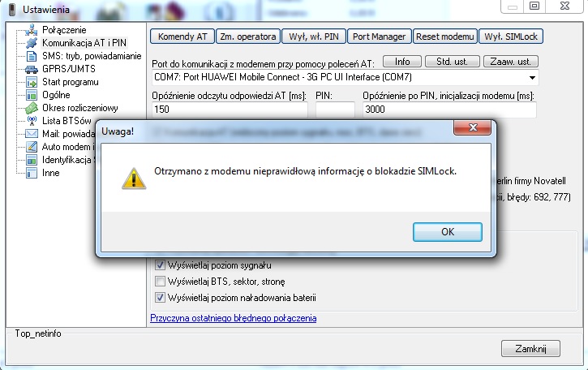Click the Komendy AT button

pyautogui.click(x=181, y=37)
